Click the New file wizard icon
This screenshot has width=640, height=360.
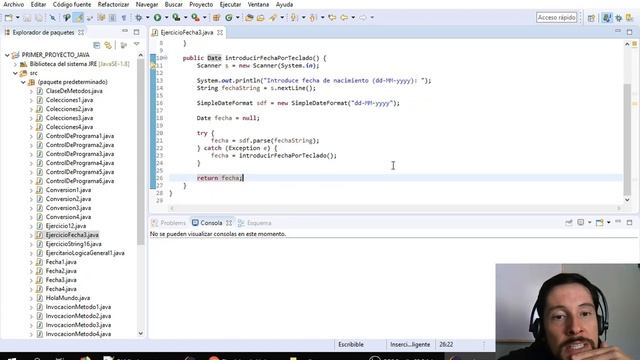click(x=9, y=18)
